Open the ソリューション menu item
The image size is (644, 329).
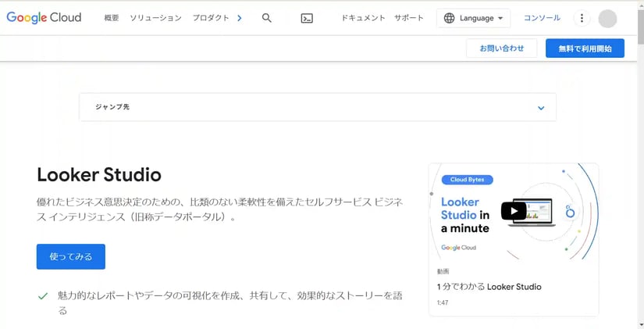pyautogui.click(x=155, y=18)
